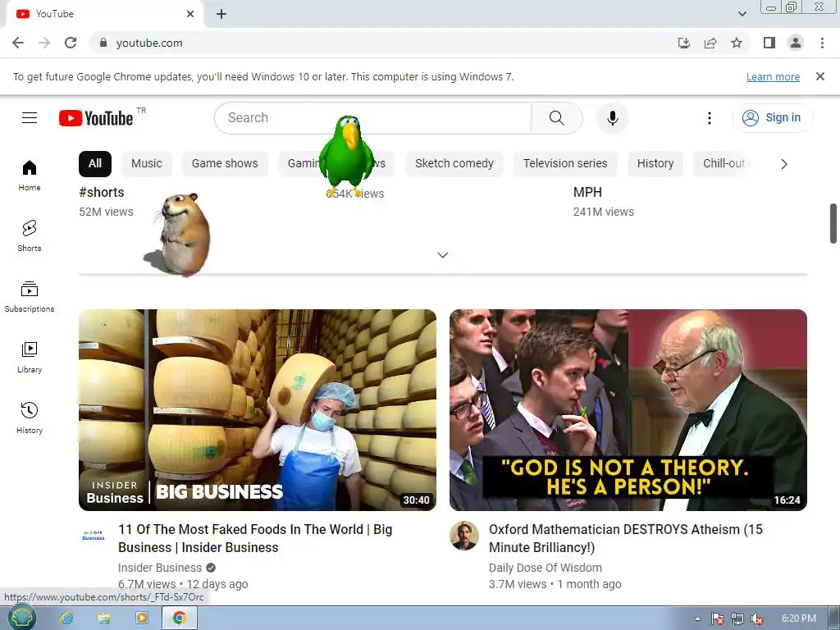Click the Sign in button

click(x=772, y=118)
